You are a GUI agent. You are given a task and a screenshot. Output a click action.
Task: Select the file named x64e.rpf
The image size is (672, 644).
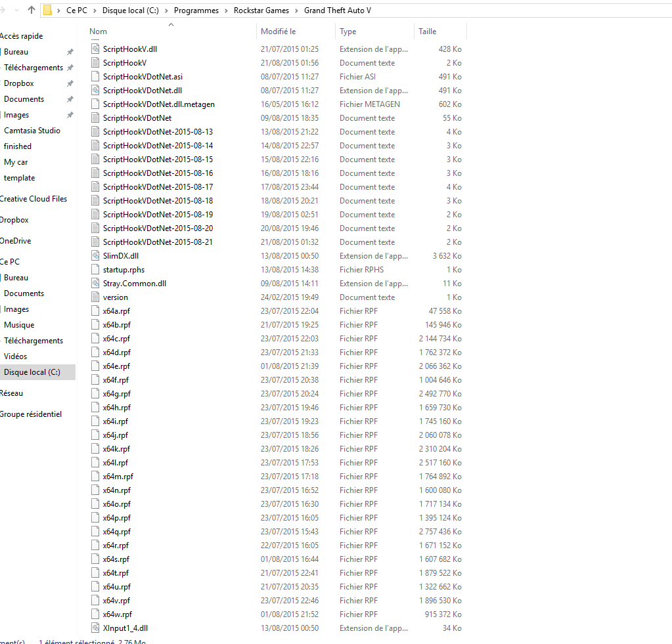click(x=116, y=366)
